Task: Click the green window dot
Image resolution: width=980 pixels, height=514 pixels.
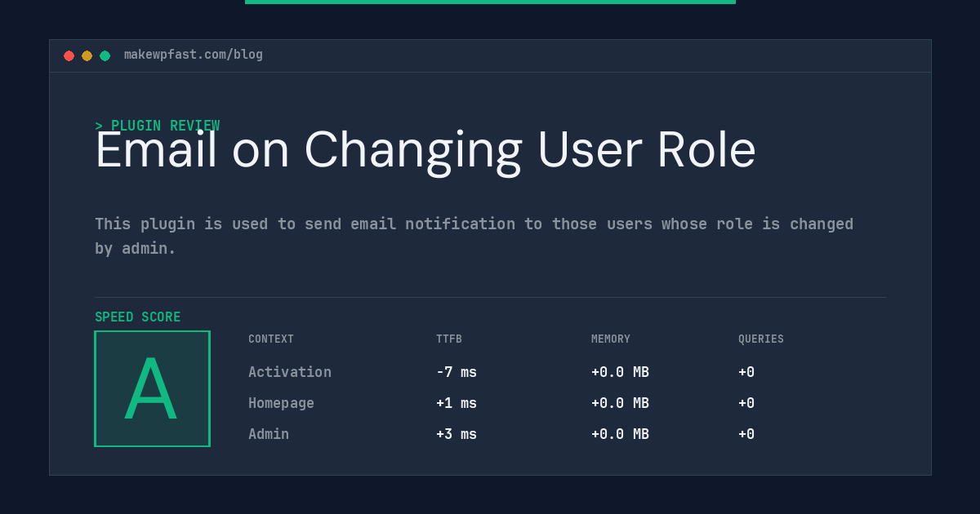Action: click(x=105, y=55)
